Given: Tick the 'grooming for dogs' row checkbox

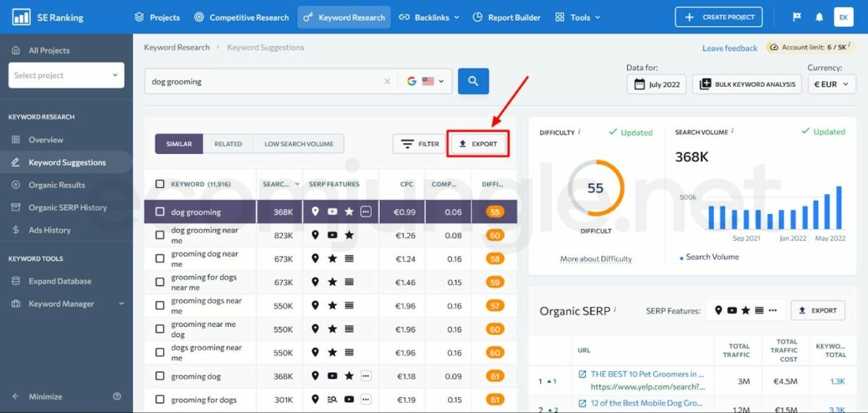Looking at the screenshot, I should point(160,400).
